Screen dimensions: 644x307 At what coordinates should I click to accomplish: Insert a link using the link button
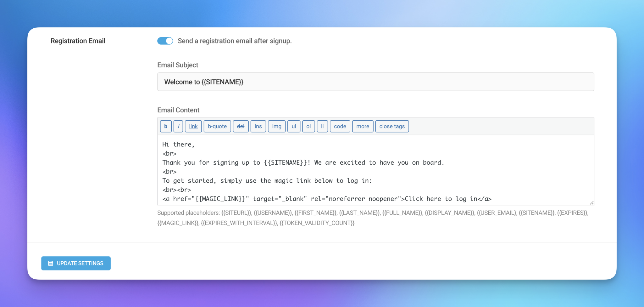point(193,126)
